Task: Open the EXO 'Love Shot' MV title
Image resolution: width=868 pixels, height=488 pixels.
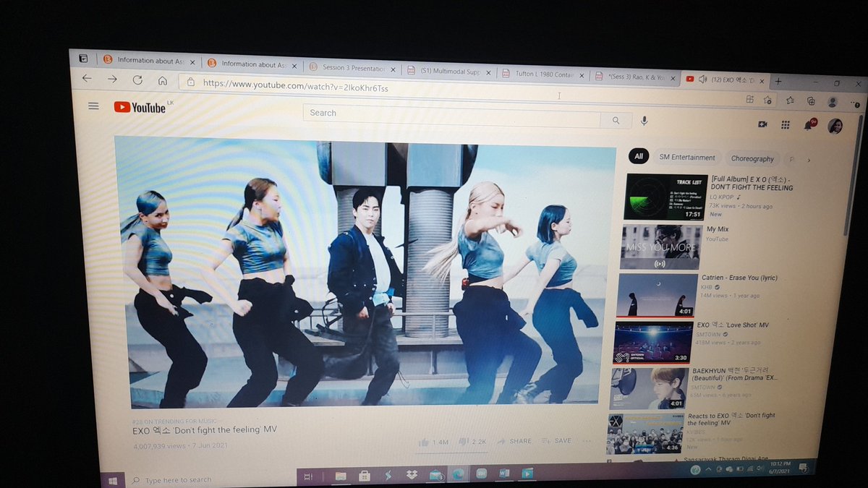Action: 734,325
